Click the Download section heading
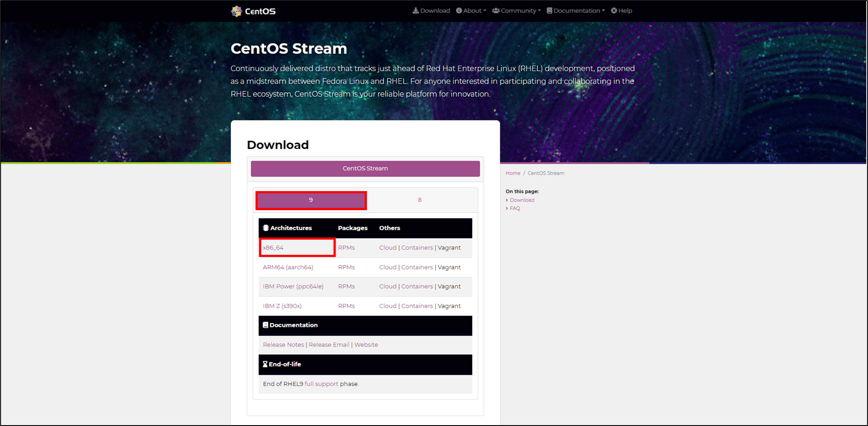 point(278,145)
